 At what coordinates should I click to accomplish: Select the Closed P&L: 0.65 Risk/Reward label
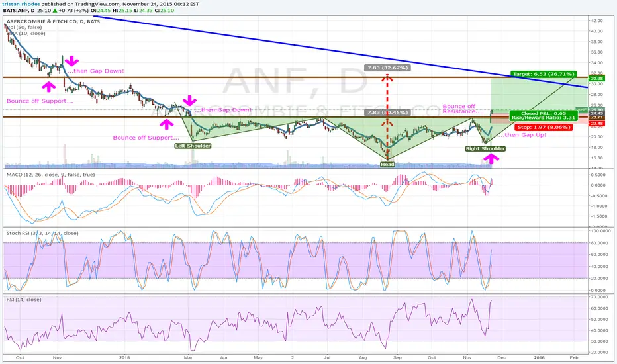[544, 115]
